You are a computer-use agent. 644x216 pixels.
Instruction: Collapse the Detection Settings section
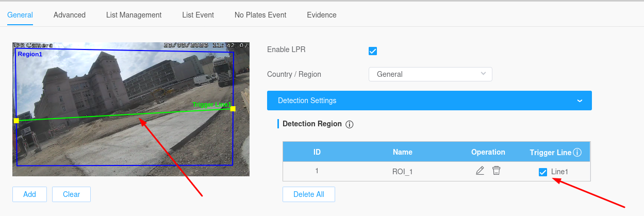[x=580, y=101]
